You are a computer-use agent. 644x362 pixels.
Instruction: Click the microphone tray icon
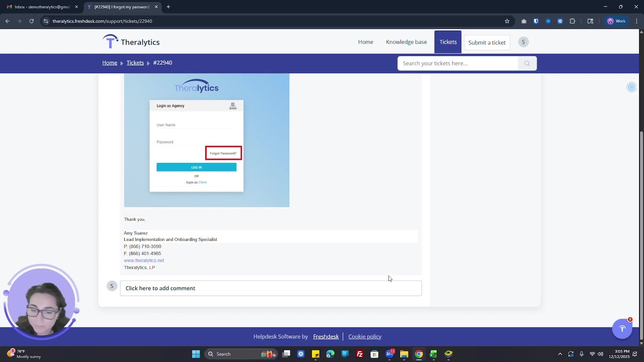tap(582, 354)
